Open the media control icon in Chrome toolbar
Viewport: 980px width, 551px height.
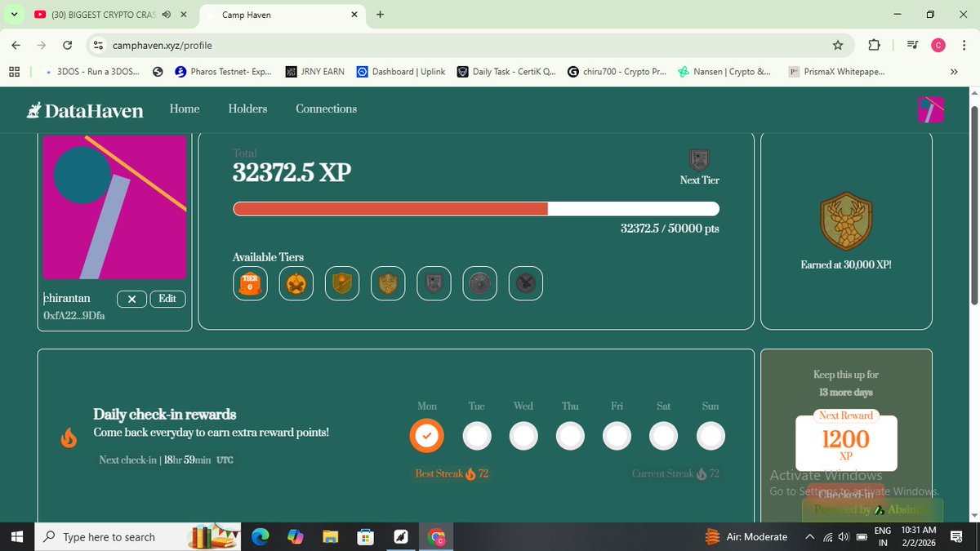(x=912, y=45)
